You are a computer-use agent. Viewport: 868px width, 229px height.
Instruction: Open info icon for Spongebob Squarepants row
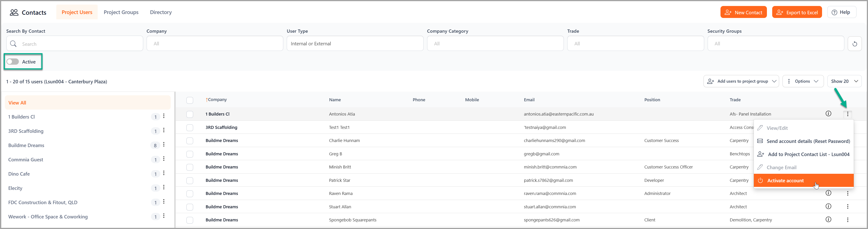(828, 220)
